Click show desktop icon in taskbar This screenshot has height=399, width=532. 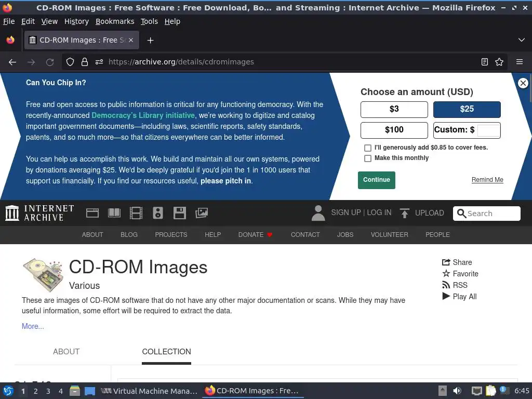[x=90, y=391]
